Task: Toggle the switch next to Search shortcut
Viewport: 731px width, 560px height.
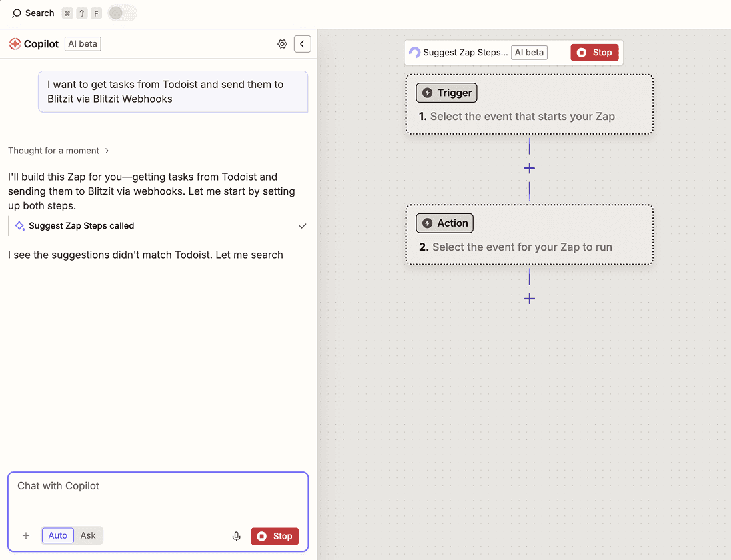Action: pos(122,13)
